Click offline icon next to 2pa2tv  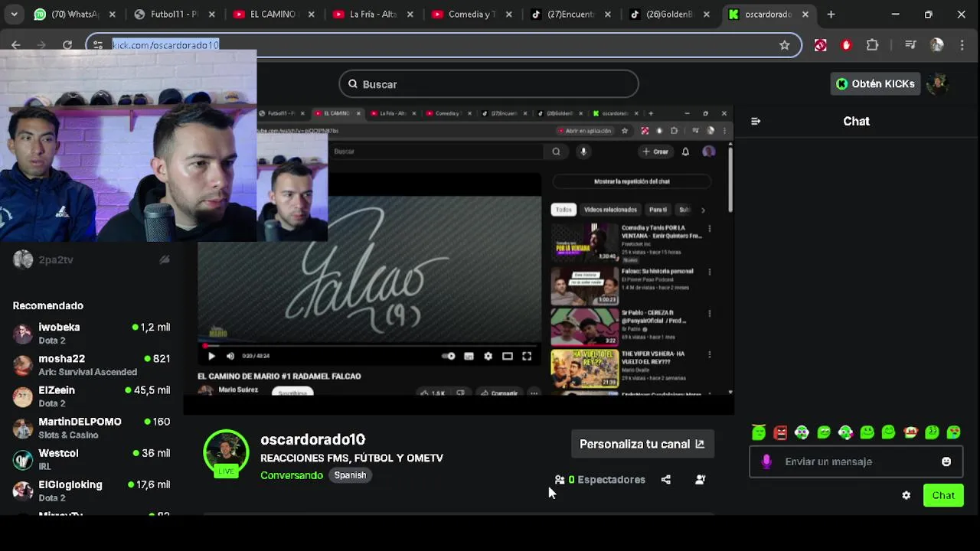[165, 260]
